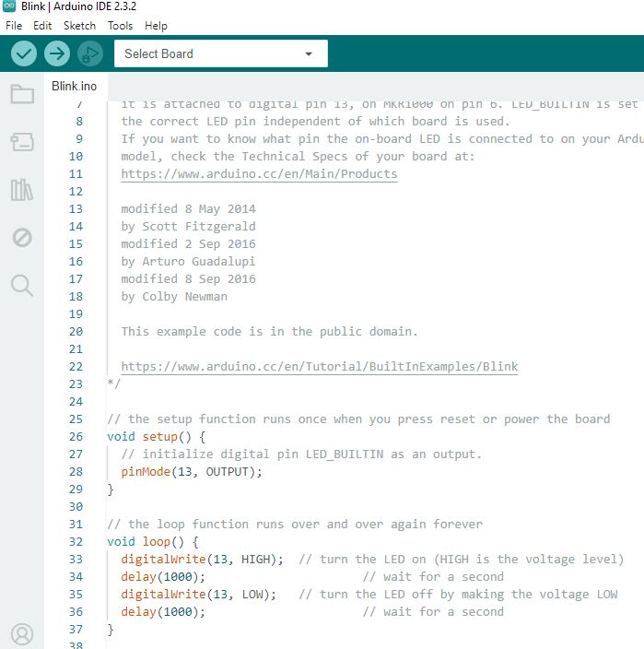Click the closing '*/' on line 23
The height and width of the screenshot is (649, 644).
[113, 383]
